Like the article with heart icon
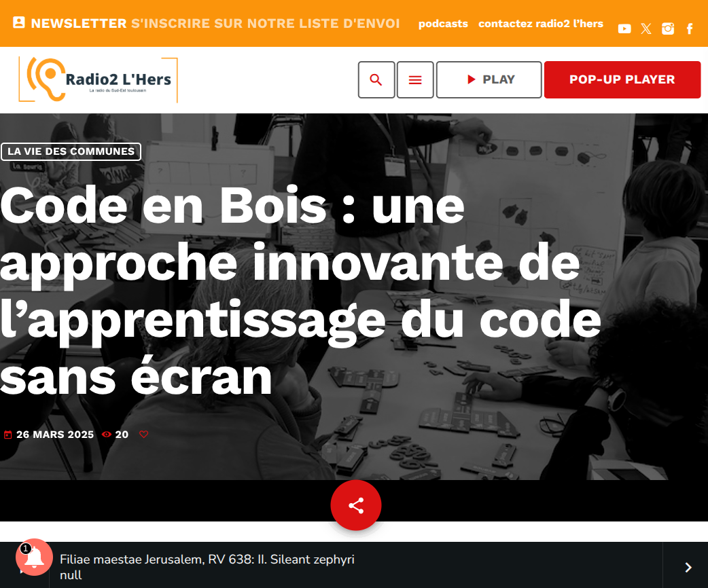Screen dimensions: 708x588 [x=143, y=434]
